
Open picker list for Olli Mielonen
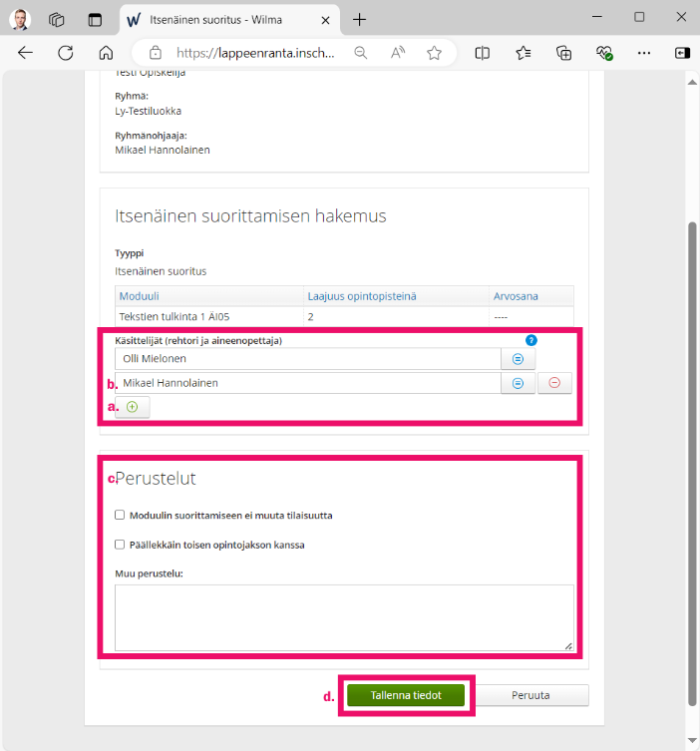pos(519,359)
